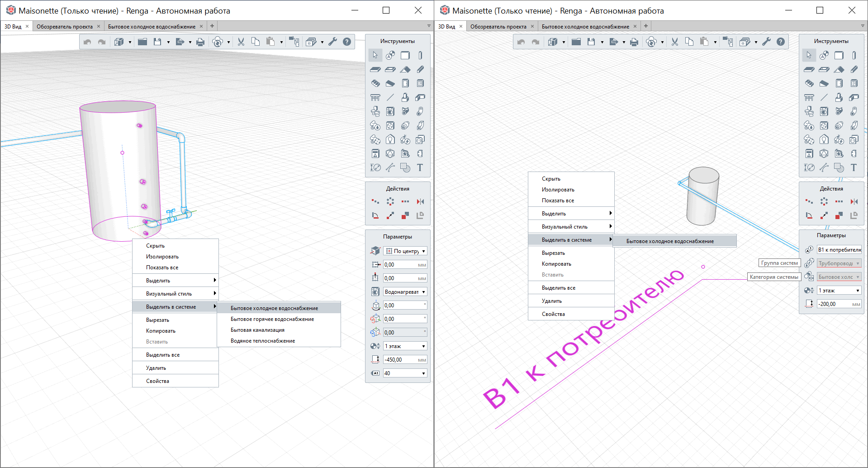This screenshot has height=468, width=868.
Task: Select the Window tool in left window
Action: pyautogui.click(x=420, y=83)
